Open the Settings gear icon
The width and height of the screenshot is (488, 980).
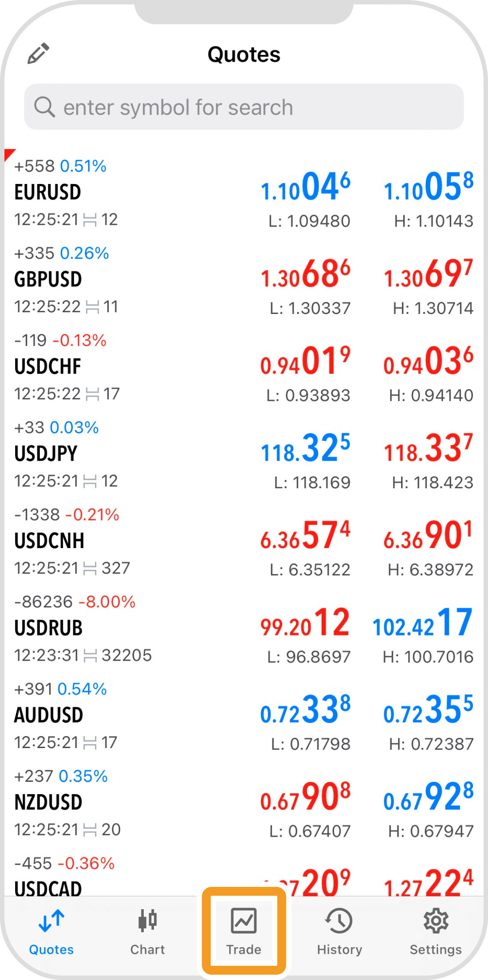point(436,921)
